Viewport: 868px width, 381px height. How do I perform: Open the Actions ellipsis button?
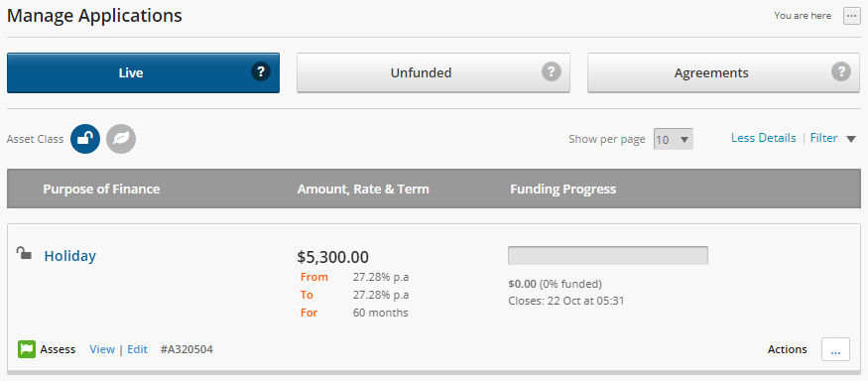coord(835,349)
